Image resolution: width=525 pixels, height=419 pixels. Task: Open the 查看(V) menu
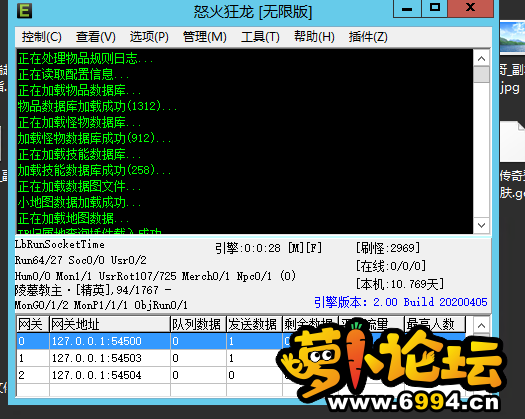click(x=95, y=37)
